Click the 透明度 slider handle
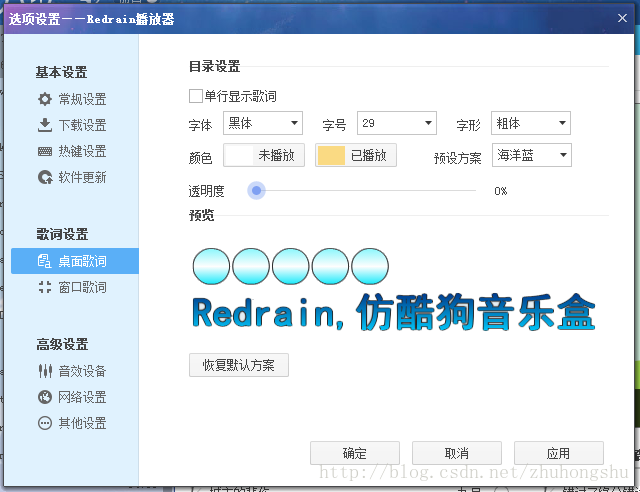640x492 pixels. (256, 191)
